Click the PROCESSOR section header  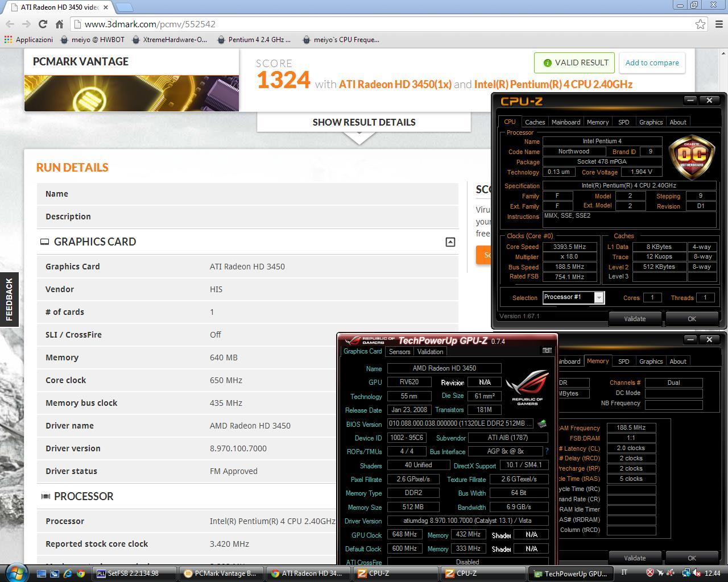pos(84,496)
